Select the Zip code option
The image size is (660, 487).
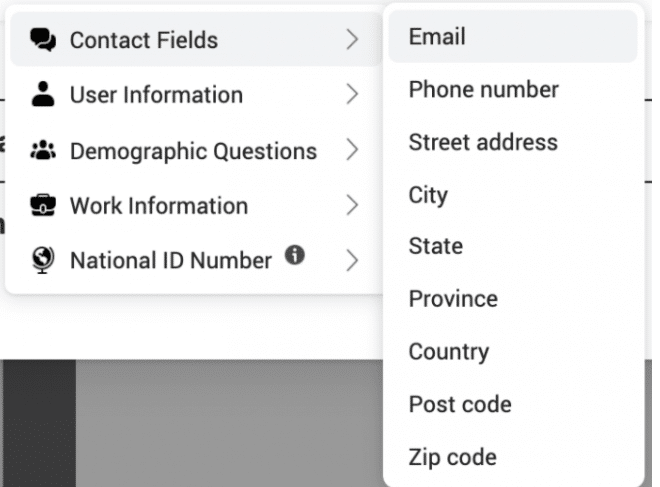513,457
